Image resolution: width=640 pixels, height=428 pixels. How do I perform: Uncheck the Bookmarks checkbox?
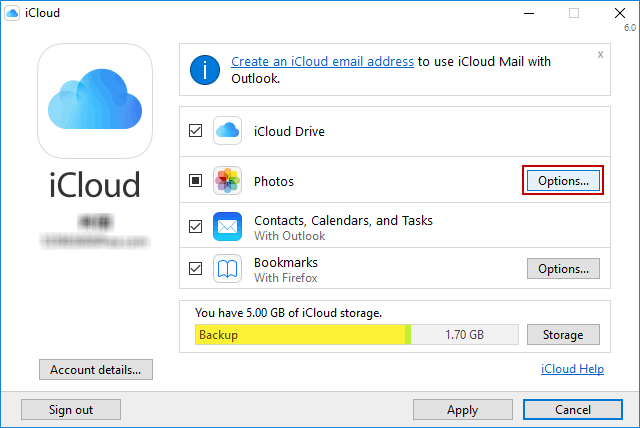[x=196, y=268]
